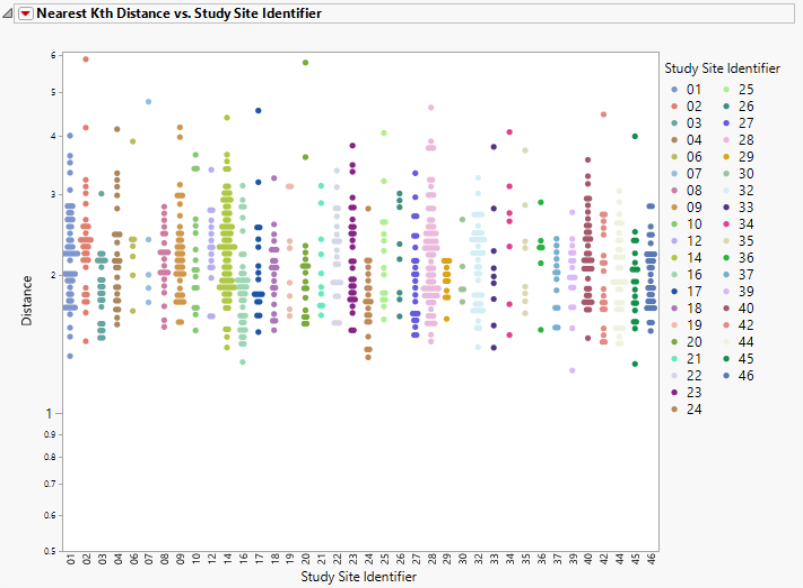Click the y-axis tick label 0.5
The width and height of the screenshot is (803, 588).
tap(50, 551)
